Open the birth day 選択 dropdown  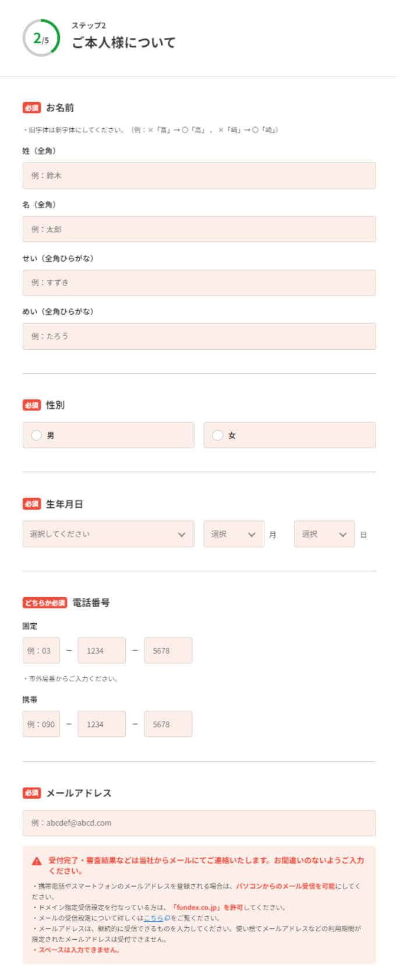click(324, 533)
